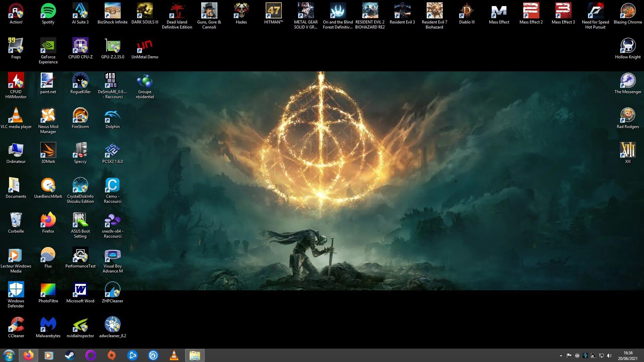Launch the XIII game shortcut
This screenshot has width=644, height=362.
pos(628,153)
